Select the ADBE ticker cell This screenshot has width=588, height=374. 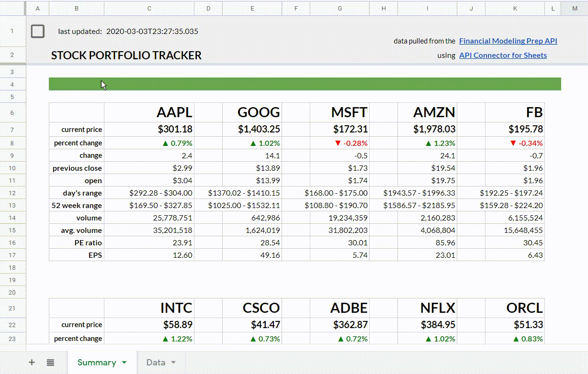pos(339,308)
